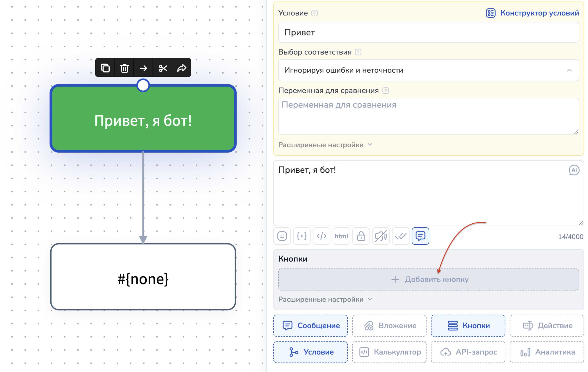Click the copy block icon in node toolbar
Image resolution: width=588 pixels, height=372 pixels.
105,68
